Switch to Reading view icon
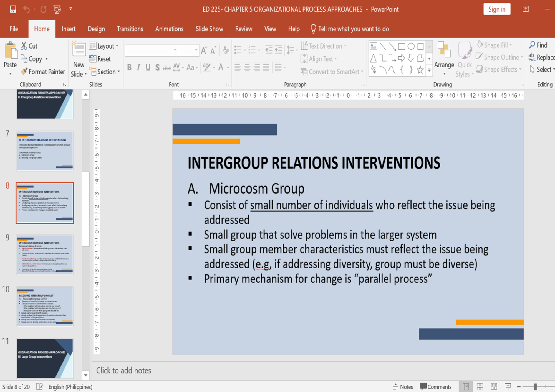Image resolution: width=555 pixels, height=392 pixels. [x=494, y=387]
